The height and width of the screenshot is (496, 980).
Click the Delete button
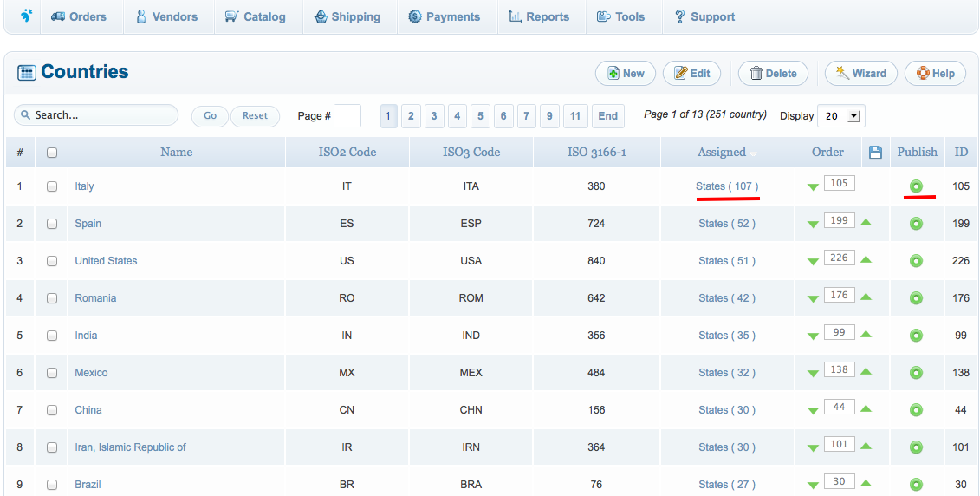773,73
